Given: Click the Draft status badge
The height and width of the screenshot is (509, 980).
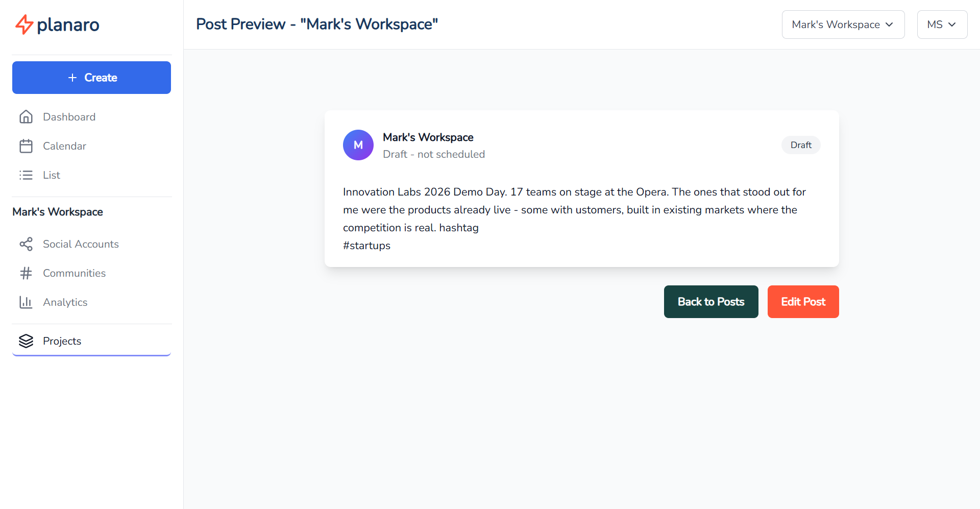Looking at the screenshot, I should tap(801, 145).
